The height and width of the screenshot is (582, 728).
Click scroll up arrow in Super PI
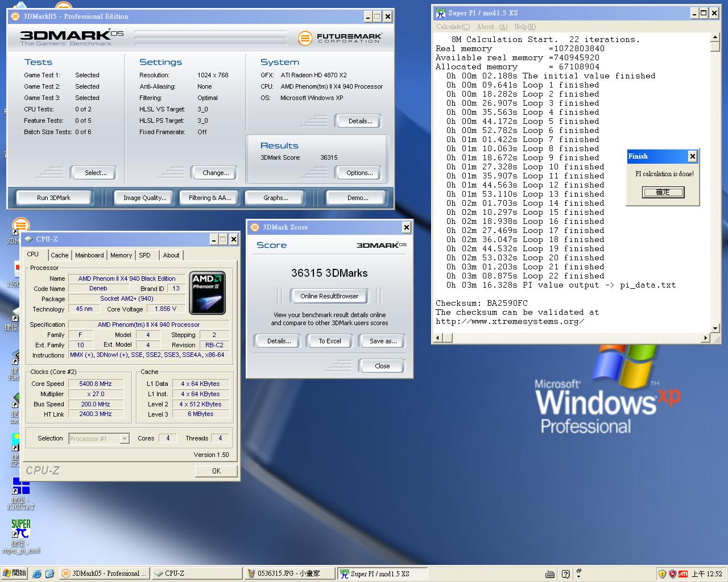715,38
